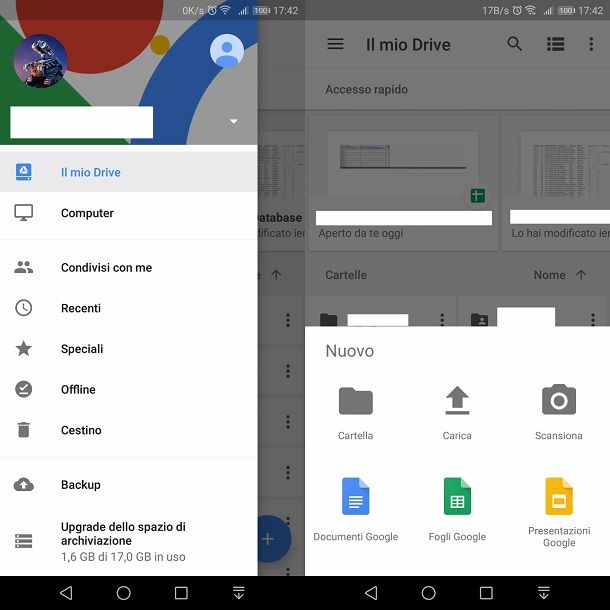The height and width of the screenshot is (610, 610).
Task: Tap the secondary account avatar icon
Action: (x=227, y=51)
